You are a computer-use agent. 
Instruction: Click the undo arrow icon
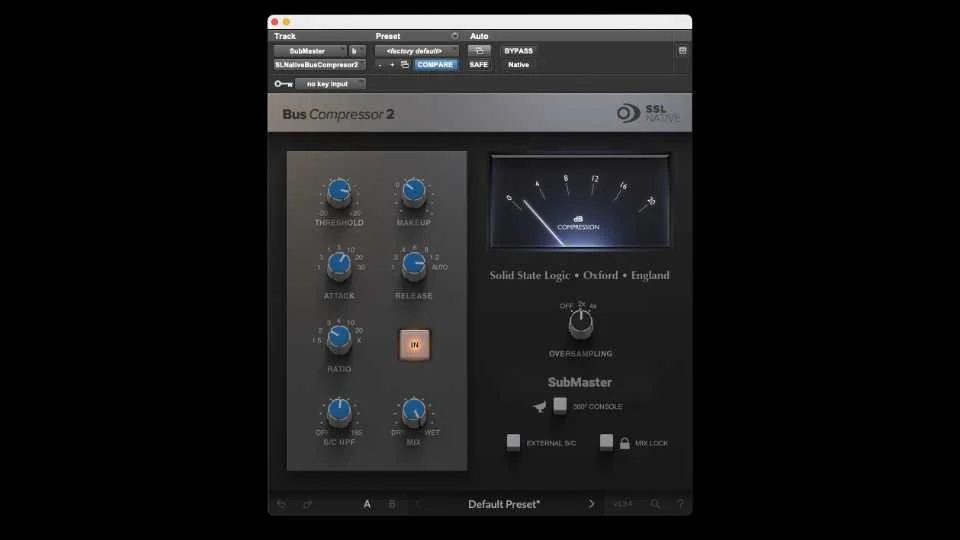(282, 504)
